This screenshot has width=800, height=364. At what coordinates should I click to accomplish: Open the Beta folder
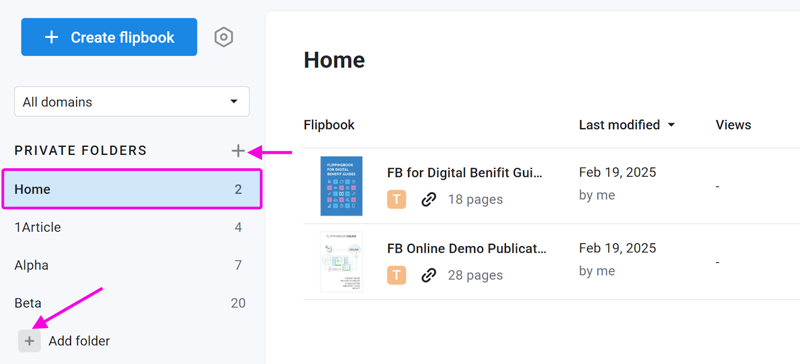coord(132,303)
